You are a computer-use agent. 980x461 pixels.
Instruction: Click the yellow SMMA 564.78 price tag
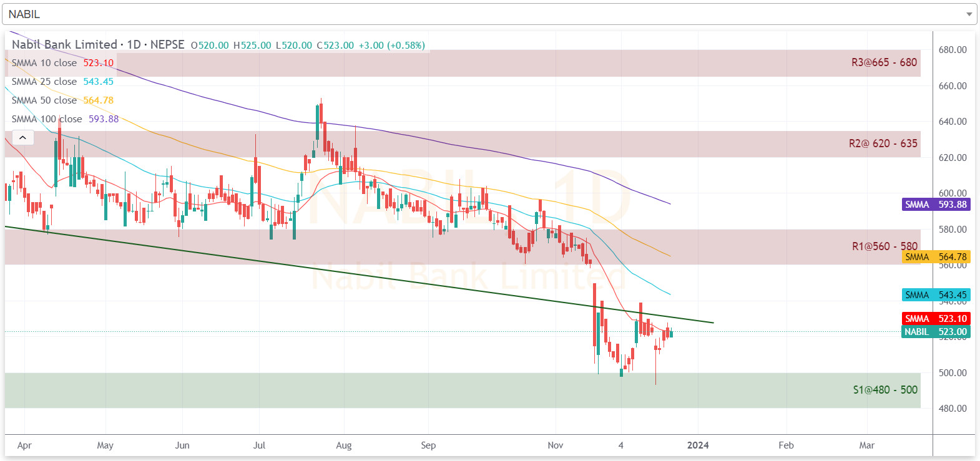tap(936, 257)
